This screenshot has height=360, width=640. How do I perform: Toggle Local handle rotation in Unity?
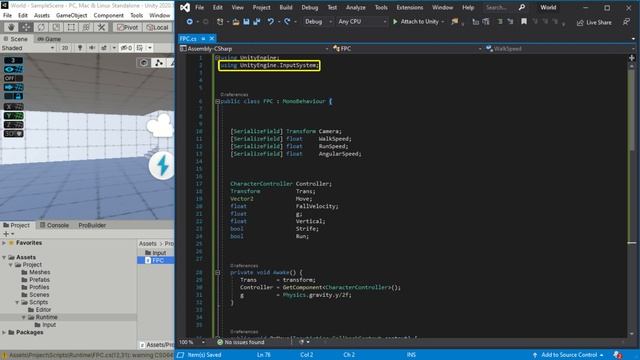tap(157, 27)
